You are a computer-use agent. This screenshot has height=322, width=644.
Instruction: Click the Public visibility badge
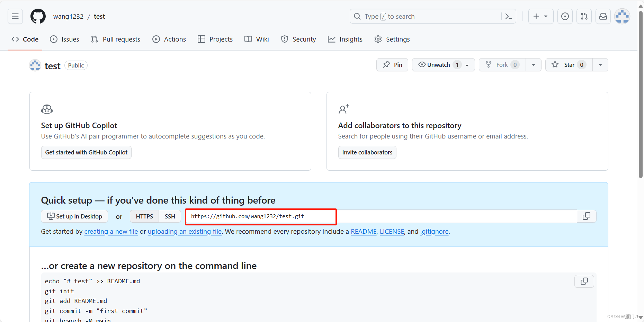click(76, 65)
